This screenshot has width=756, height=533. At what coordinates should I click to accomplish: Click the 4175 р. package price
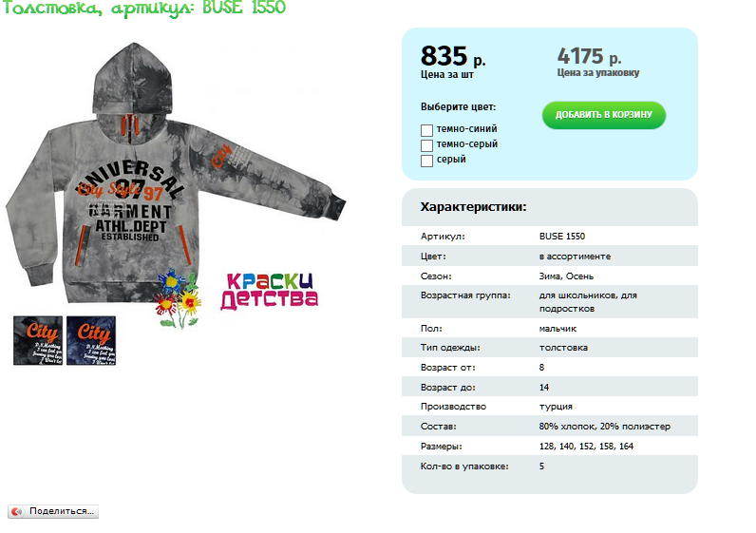click(589, 56)
